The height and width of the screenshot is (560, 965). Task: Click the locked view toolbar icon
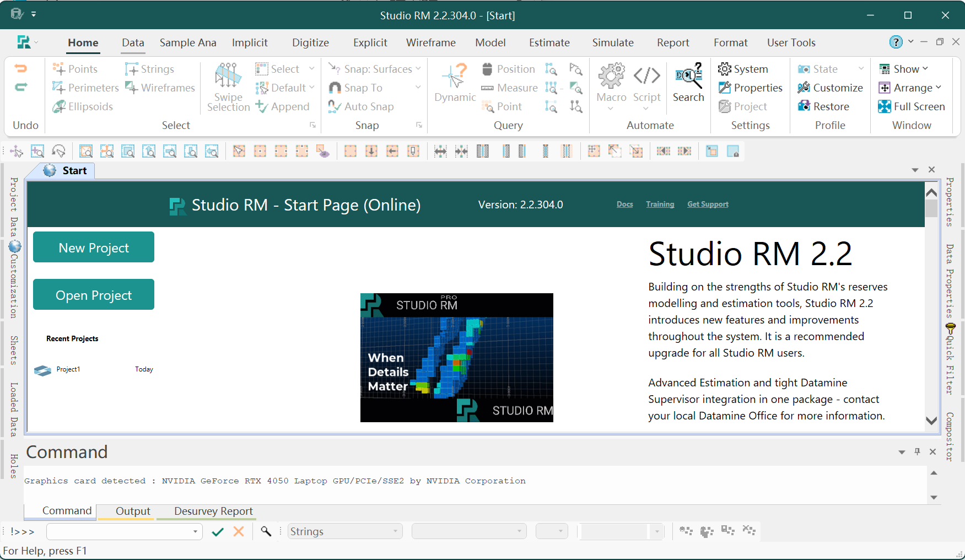(x=733, y=151)
